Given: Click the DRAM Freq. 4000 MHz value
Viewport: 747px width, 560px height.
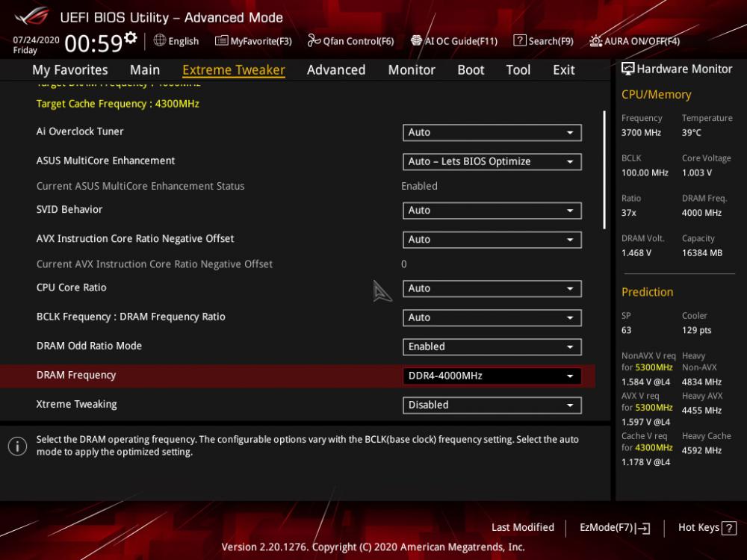Looking at the screenshot, I should [x=701, y=213].
